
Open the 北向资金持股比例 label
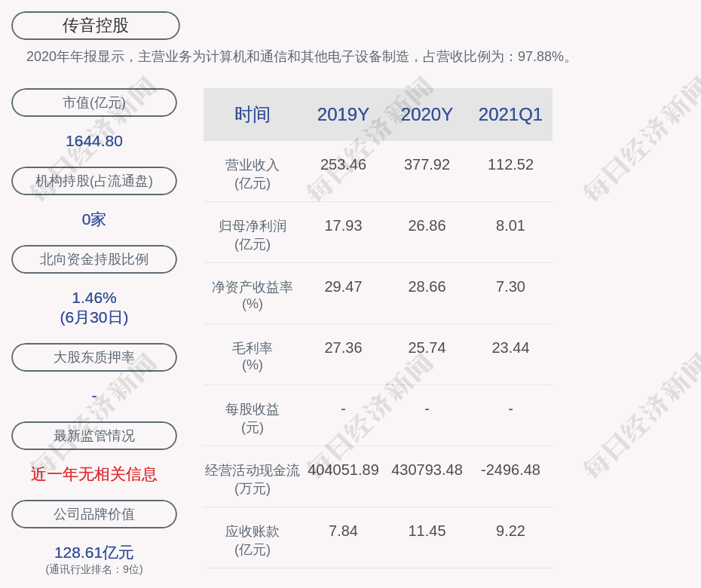tap(94, 259)
